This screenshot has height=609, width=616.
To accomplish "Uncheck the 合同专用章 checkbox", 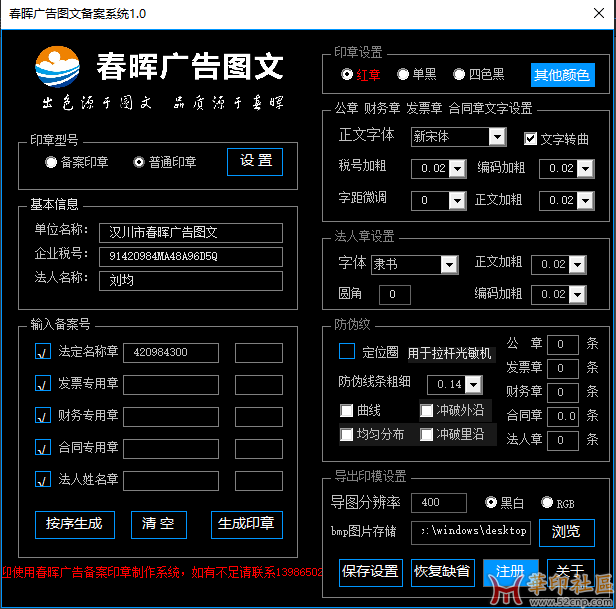I will [43, 447].
